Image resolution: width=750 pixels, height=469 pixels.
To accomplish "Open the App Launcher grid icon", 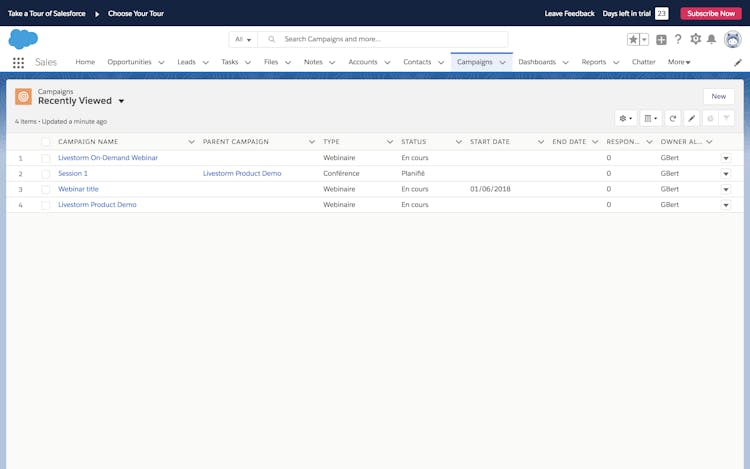I will (18, 62).
